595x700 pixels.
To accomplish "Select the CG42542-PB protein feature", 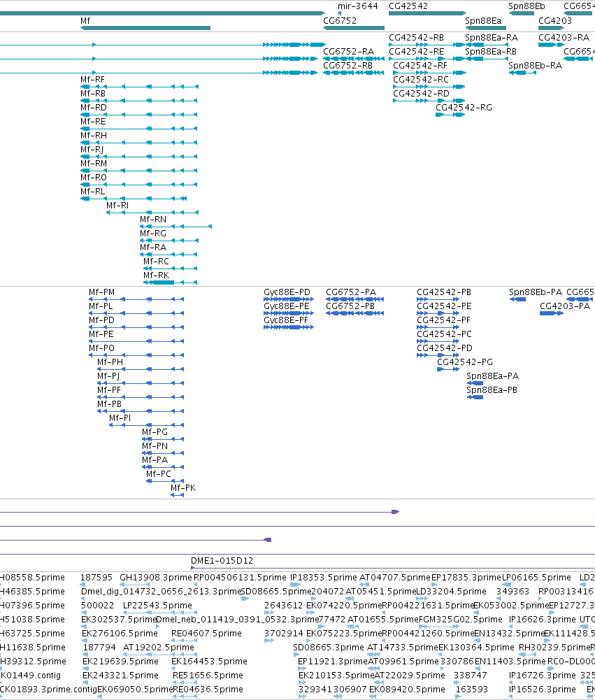I will [x=438, y=299].
